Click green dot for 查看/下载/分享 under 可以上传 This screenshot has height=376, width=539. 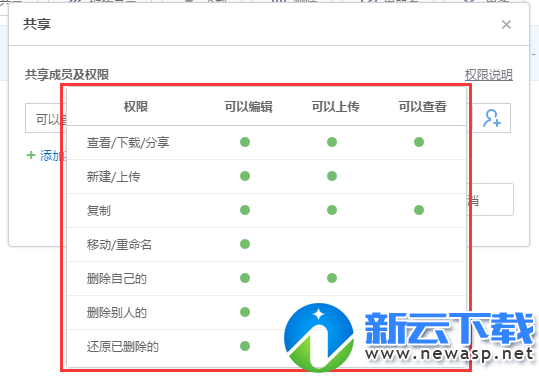point(332,142)
